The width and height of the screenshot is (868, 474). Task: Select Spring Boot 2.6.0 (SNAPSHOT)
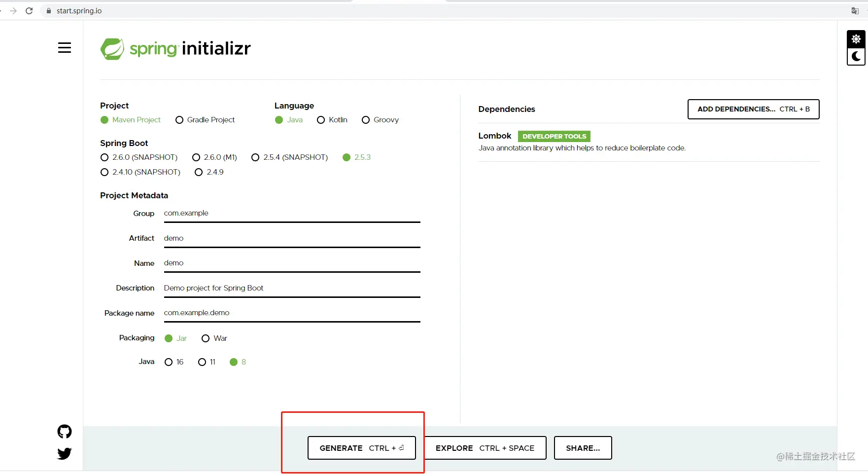[139, 157]
